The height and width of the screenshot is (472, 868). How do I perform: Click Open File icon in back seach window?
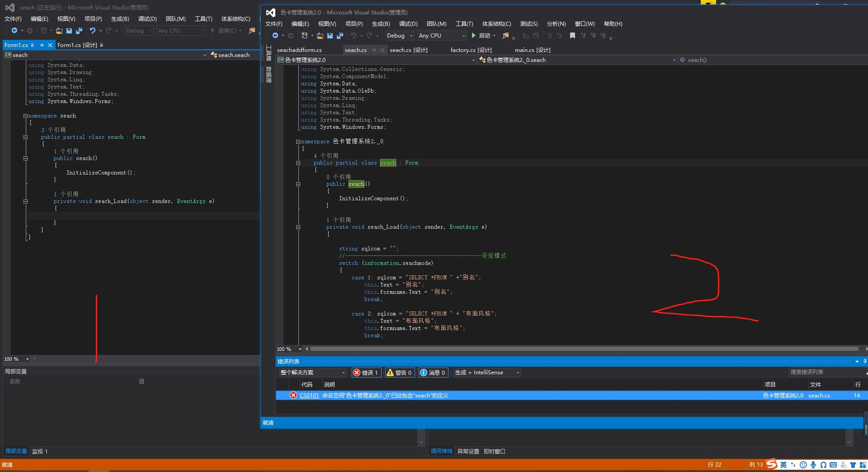(59, 30)
